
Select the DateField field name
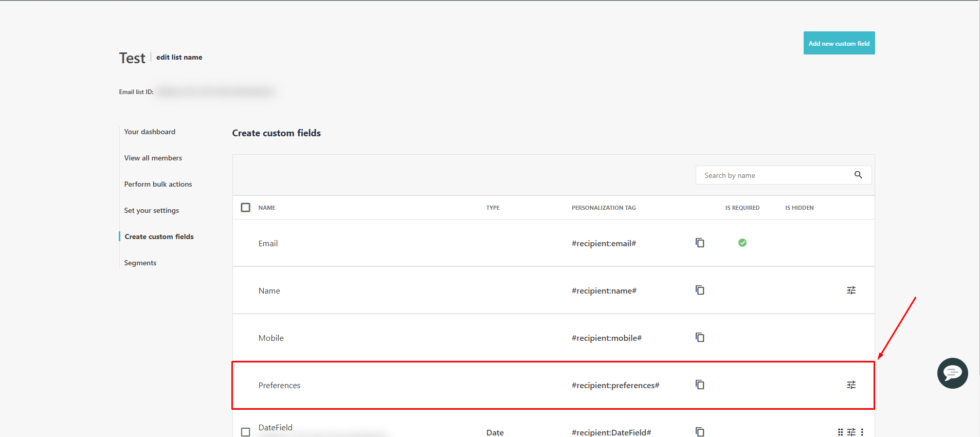click(x=276, y=427)
